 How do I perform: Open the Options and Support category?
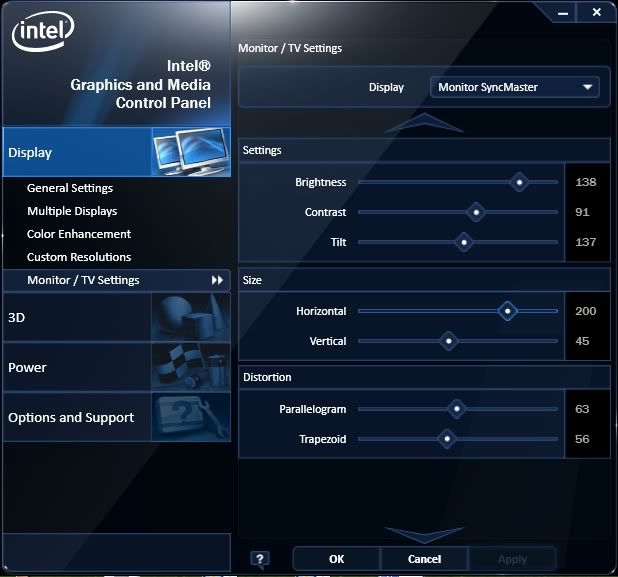(x=116, y=417)
